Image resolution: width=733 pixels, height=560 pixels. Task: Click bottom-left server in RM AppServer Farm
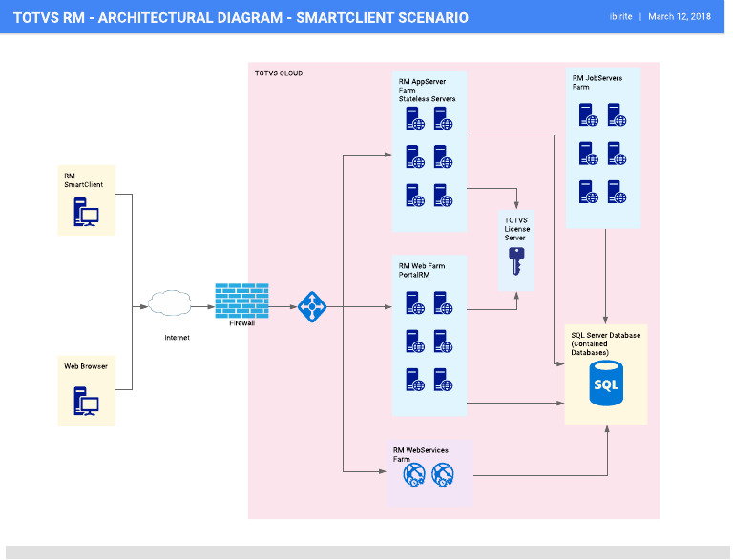pos(415,195)
